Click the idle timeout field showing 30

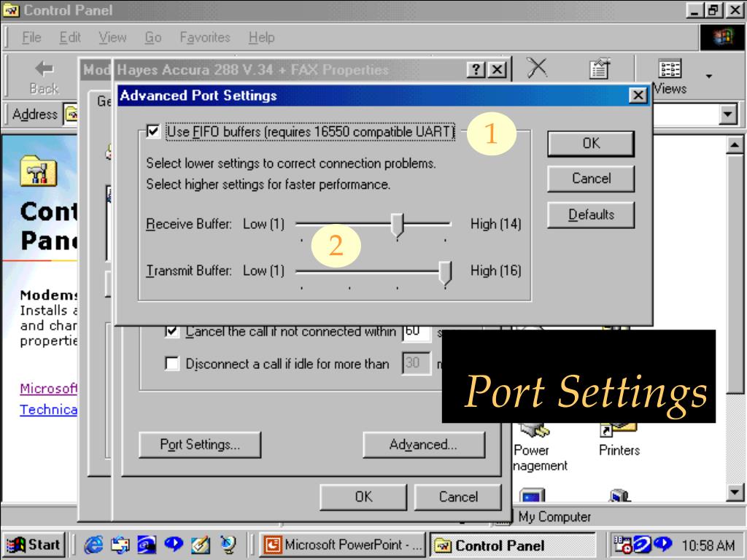pos(416,363)
